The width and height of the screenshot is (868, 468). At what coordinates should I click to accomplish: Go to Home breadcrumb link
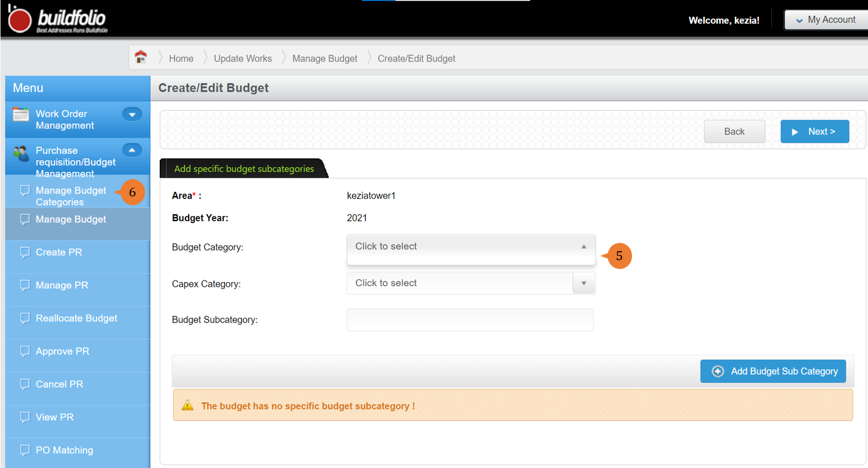tap(181, 58)
